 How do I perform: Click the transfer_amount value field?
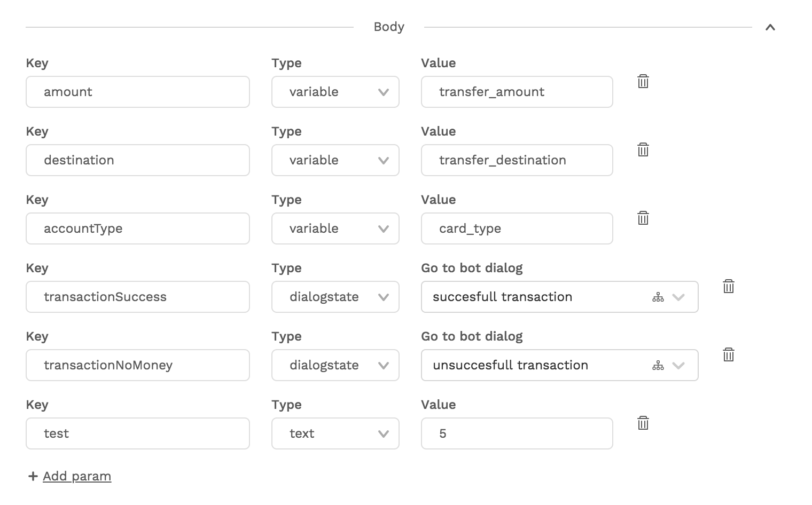(517, 92)
